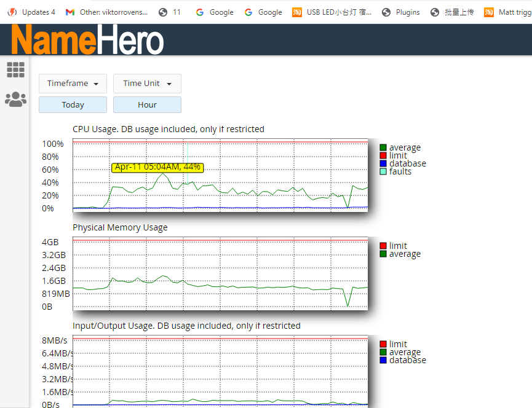Expand the Time Unit dropdown
The image size is (532, 408).
click(x=147, y=84)
